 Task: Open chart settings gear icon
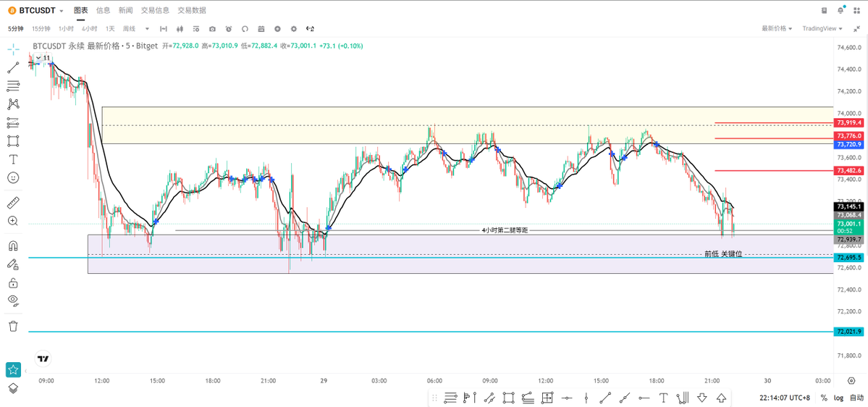point(294,29)
